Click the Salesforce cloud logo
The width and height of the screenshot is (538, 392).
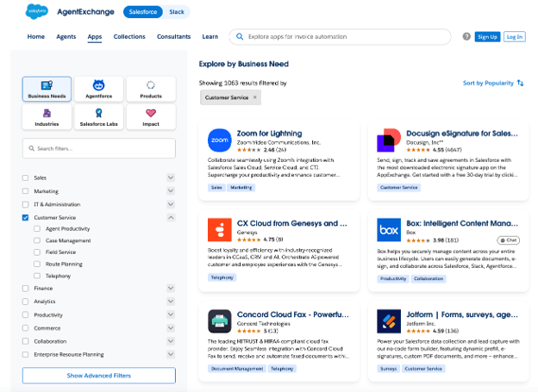[37, 12]
